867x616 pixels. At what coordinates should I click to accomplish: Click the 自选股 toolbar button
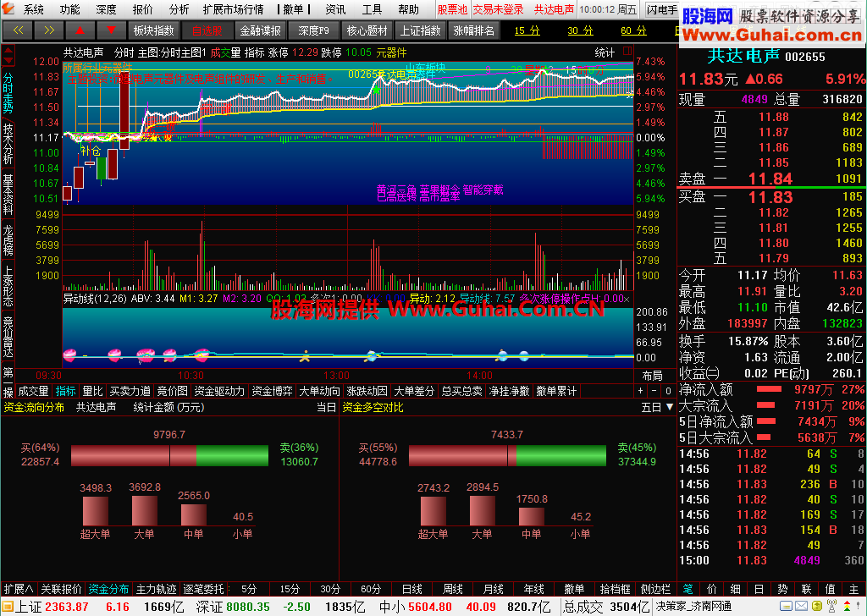click(207, 30)
